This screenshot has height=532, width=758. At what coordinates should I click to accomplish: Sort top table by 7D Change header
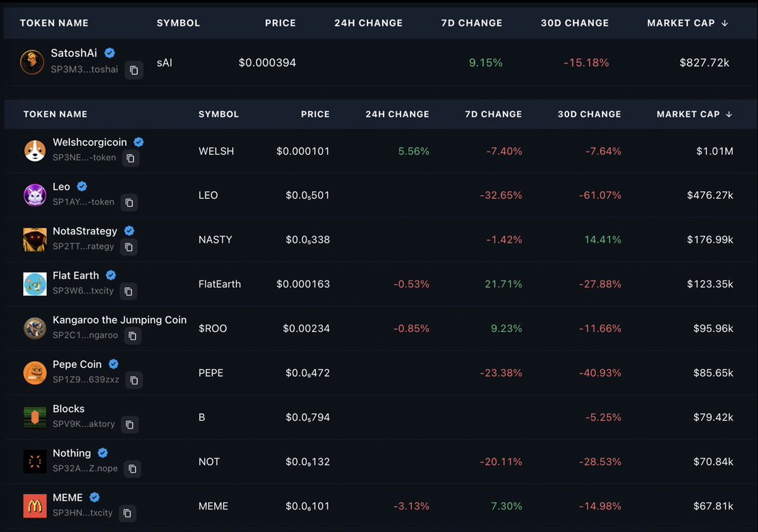(x=472, y=23)
